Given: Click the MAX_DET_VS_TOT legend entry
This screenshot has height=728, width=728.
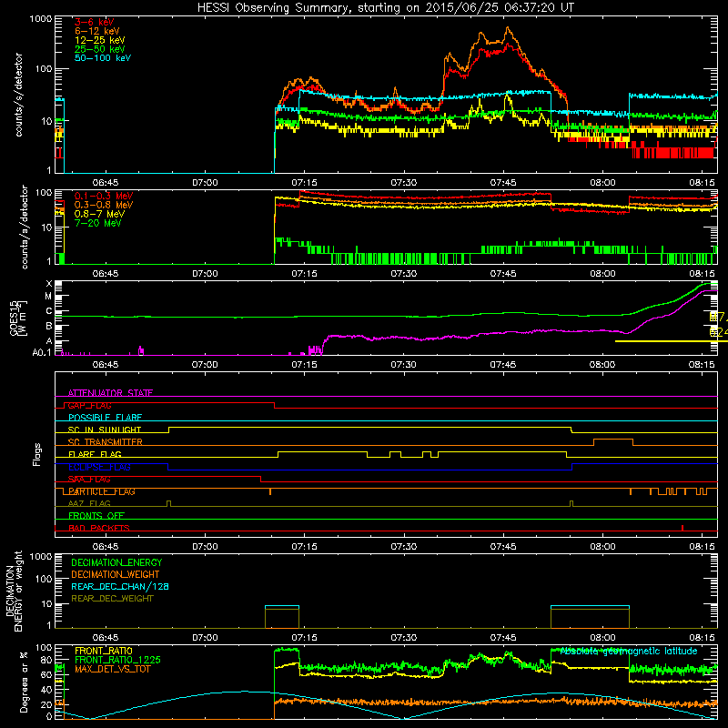Looking at the screenshot, I should [112, 669].
